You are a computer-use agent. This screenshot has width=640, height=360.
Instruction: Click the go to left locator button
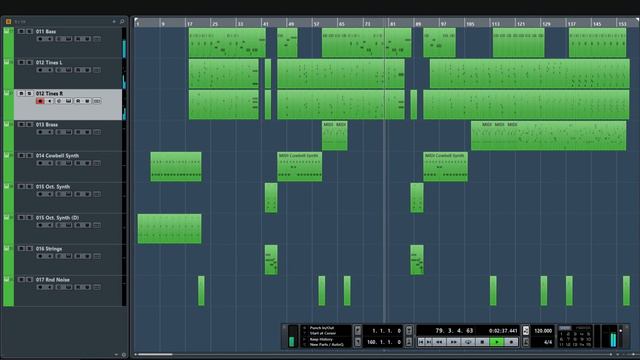[358, 331]
